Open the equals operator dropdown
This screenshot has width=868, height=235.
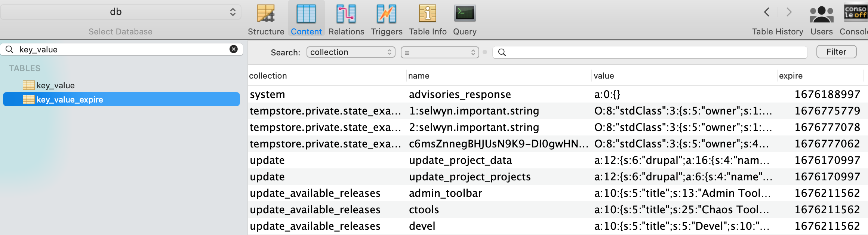[440, 52]
